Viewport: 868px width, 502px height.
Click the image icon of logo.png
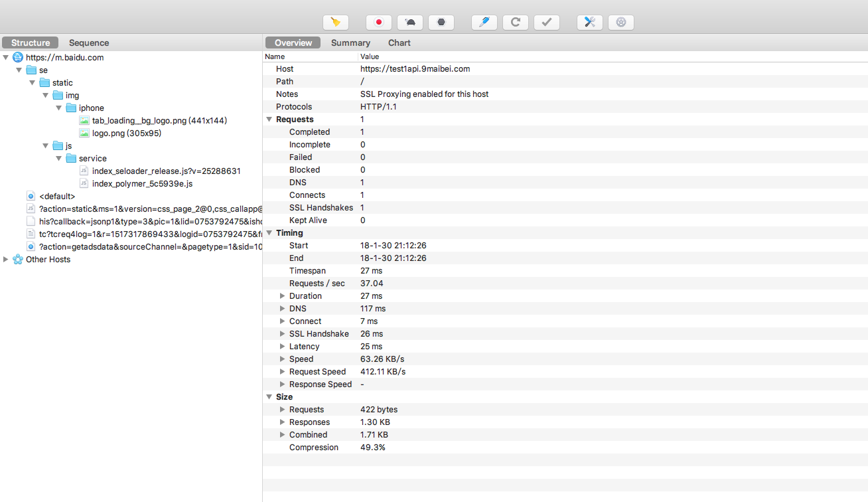coord(84,133)
